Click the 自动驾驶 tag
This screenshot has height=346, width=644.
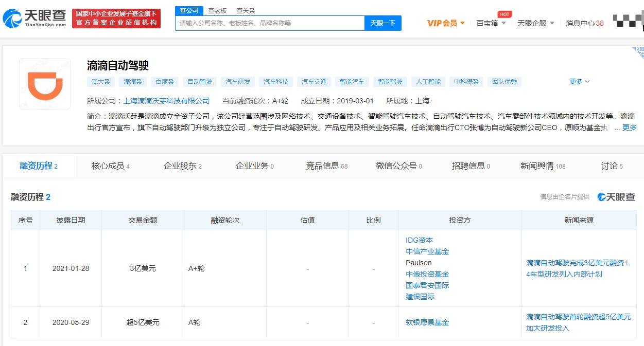[200, 82]
